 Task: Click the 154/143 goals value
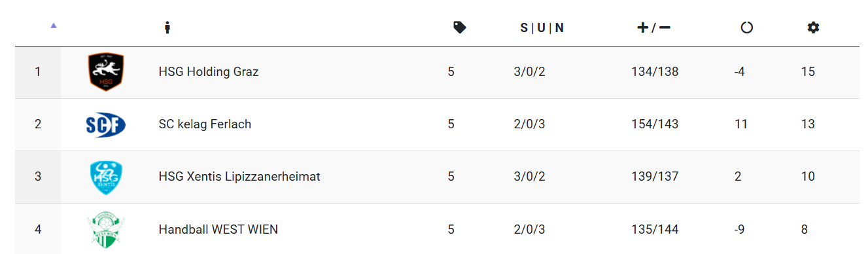655,124
